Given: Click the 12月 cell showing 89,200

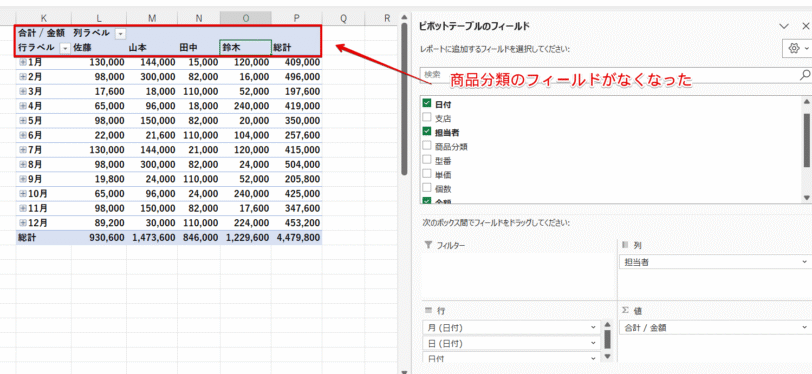Looking at the screenshot, I should pyautogui.click(x=99, y=223).
